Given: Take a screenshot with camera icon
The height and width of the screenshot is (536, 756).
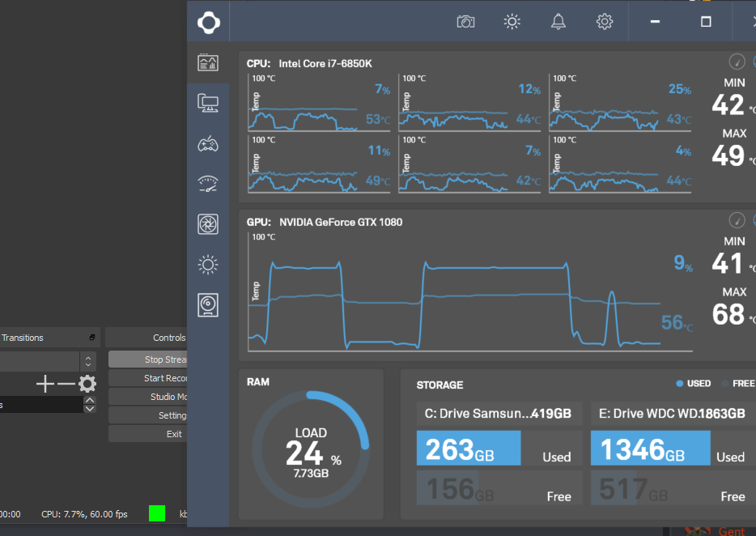Looking at the screenshot, I should [x=465, y=22].
